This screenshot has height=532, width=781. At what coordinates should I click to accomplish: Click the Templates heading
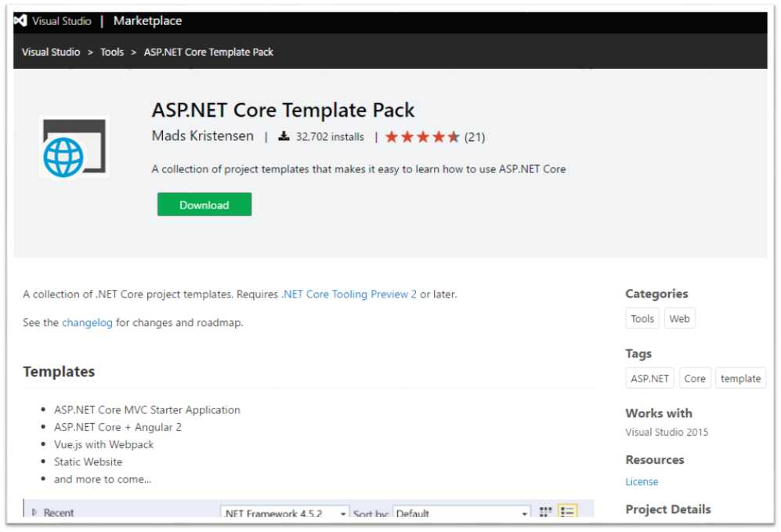point(59,371)
